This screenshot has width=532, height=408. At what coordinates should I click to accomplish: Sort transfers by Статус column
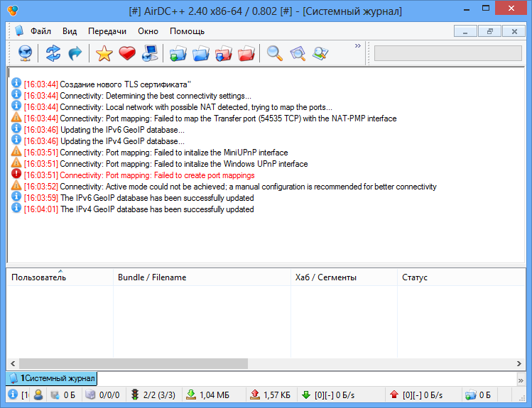[462, 277]
